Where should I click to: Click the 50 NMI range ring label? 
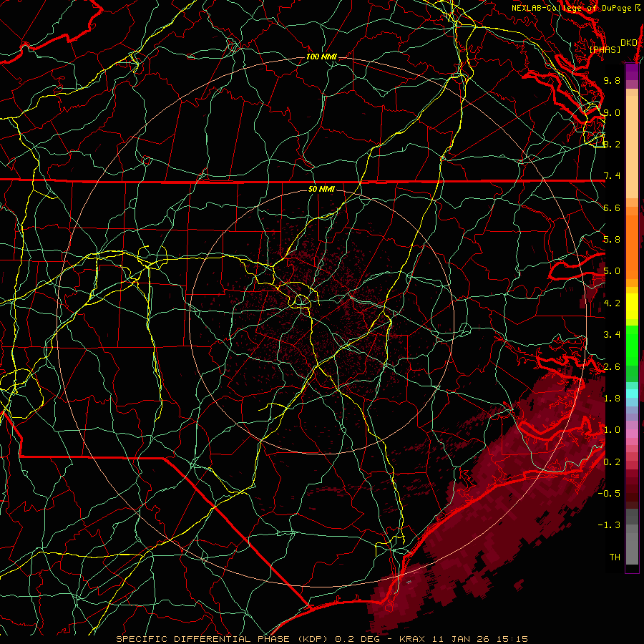click(321, 189)
